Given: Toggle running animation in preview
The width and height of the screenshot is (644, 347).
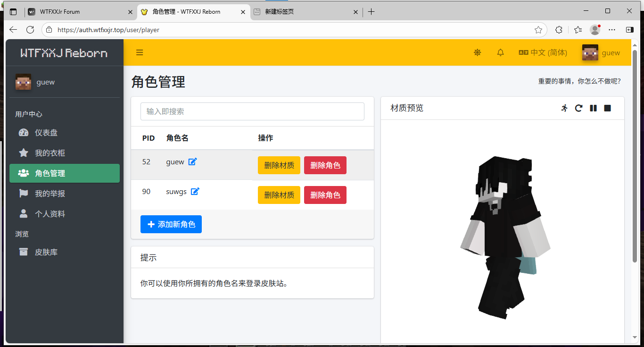Looking at the screenshot, I should click(x=564, y=108).
